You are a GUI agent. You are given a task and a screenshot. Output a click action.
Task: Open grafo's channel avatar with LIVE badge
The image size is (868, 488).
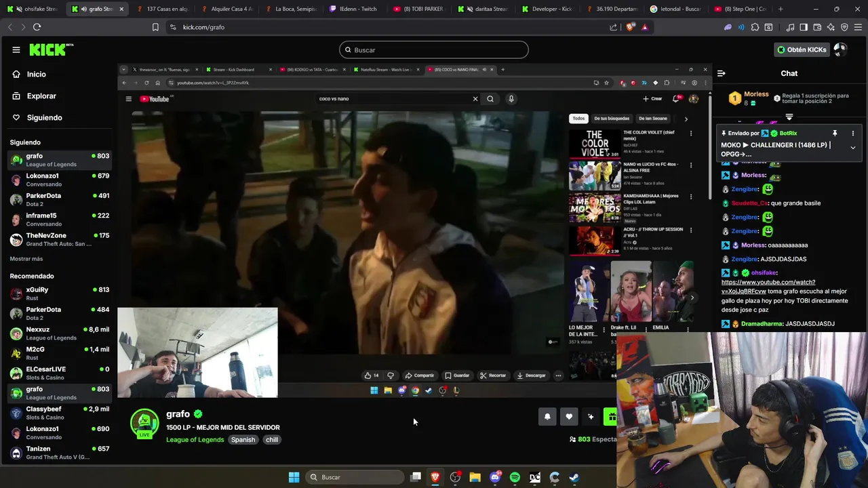(x=144, y=423)
